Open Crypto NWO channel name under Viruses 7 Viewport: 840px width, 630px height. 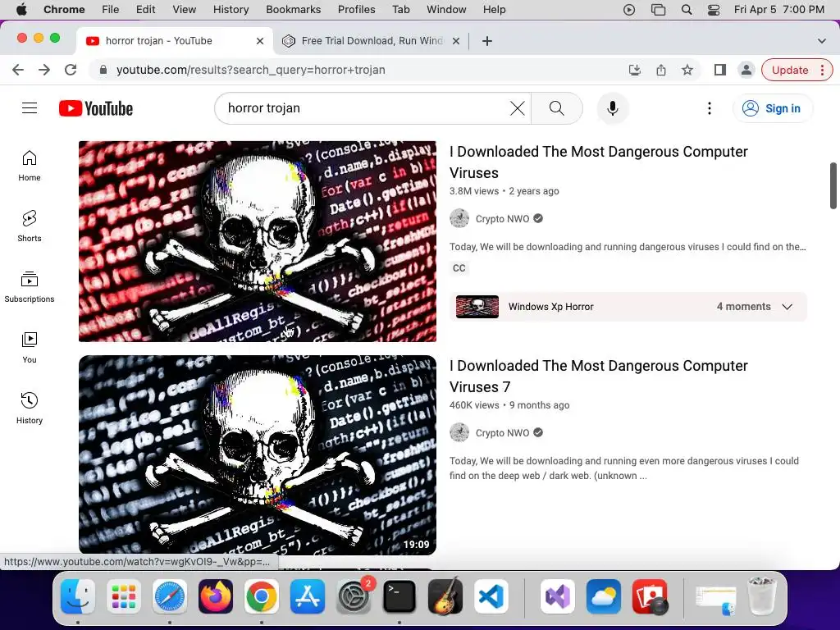pos(502,433)
